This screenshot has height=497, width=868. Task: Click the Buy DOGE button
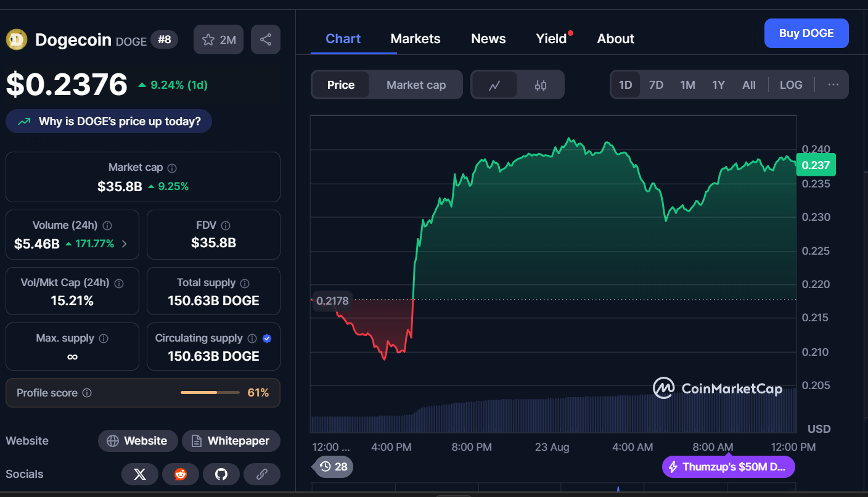click(806, 33)
